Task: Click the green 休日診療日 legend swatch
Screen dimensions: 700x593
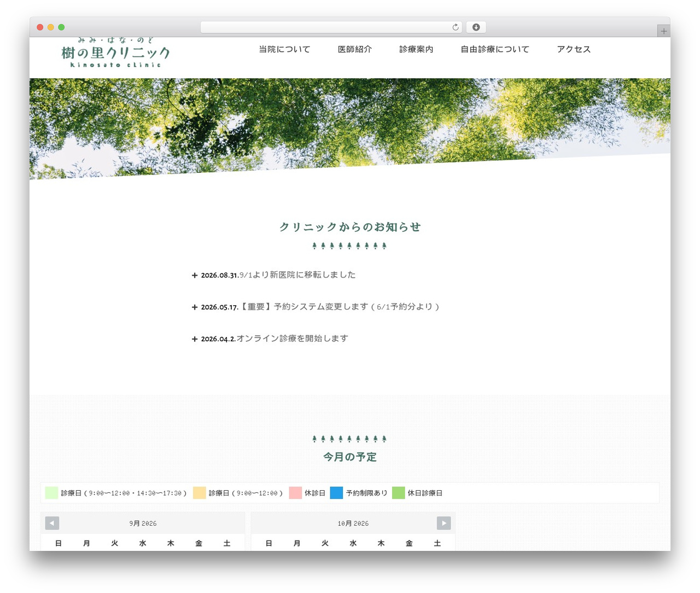Action: 398,492
